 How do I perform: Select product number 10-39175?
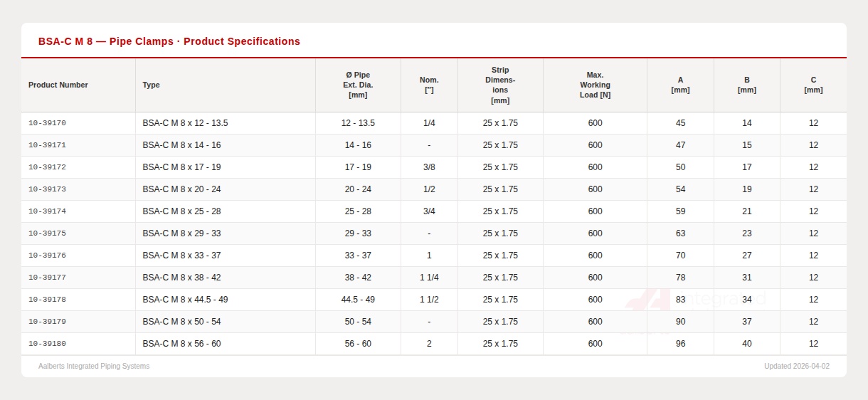click(x=47, y=233)
